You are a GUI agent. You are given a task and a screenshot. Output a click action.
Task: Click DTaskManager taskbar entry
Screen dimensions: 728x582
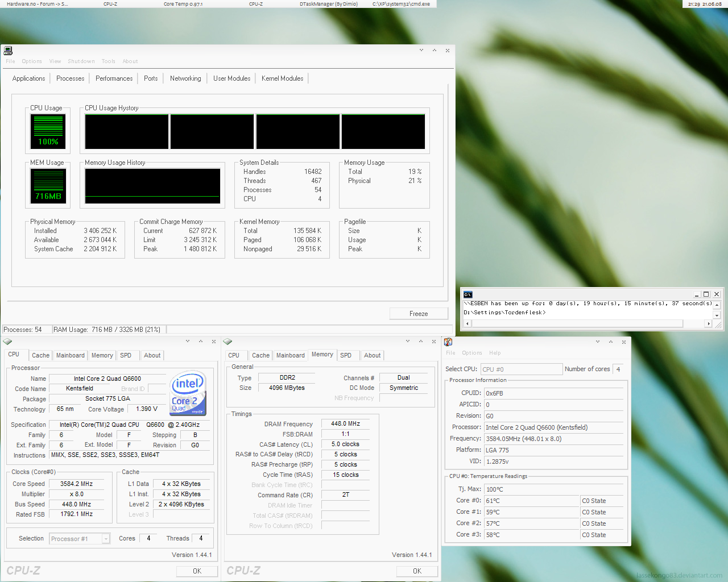(329, 4)
